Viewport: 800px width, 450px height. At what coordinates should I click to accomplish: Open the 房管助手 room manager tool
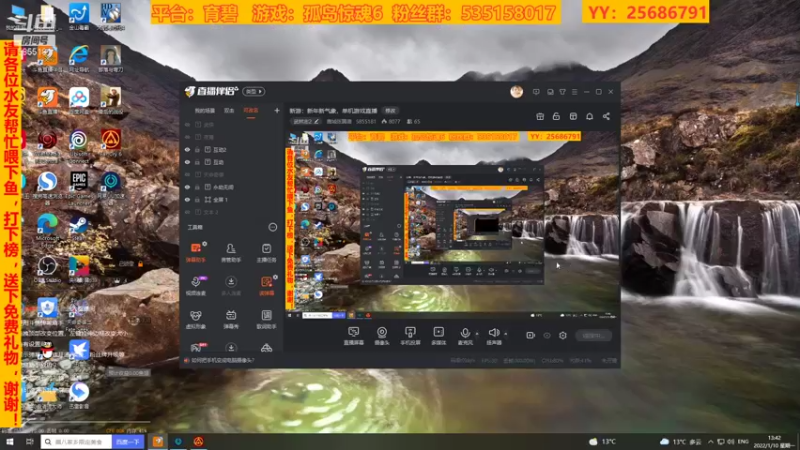[231, 253]
